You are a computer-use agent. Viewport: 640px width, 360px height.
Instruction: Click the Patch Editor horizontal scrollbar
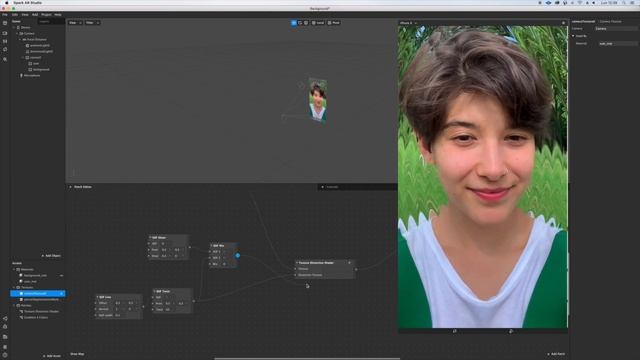(x=307, y=358)
